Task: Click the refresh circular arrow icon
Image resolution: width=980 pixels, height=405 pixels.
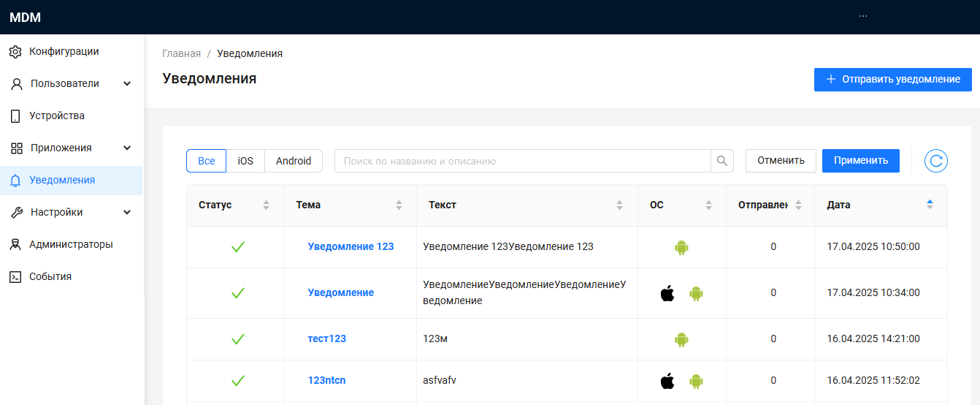Action: (935, 161)
